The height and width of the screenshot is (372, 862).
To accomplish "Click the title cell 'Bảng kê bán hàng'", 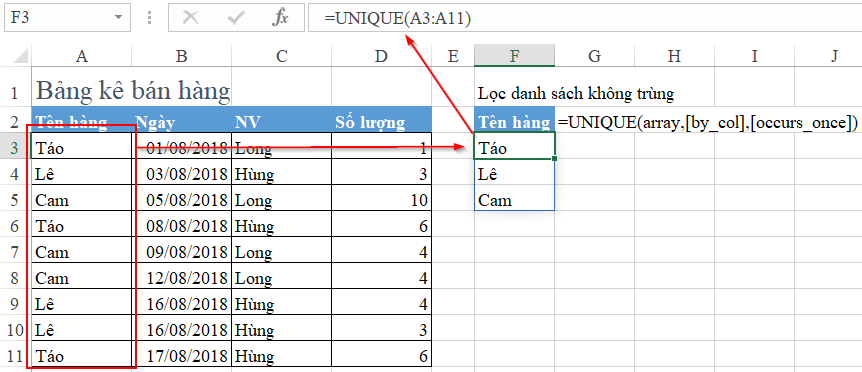I will click(x=132, y=91).
